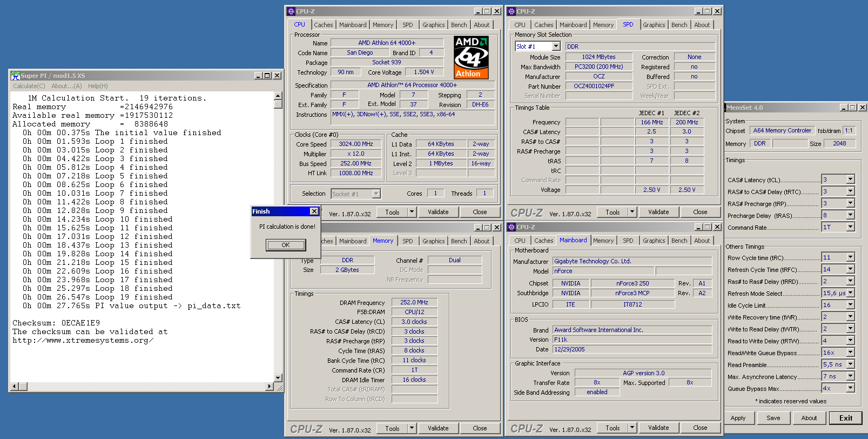Expand the Tools arrow in the CPU-Z SPD window

click(x=632, y=212)
